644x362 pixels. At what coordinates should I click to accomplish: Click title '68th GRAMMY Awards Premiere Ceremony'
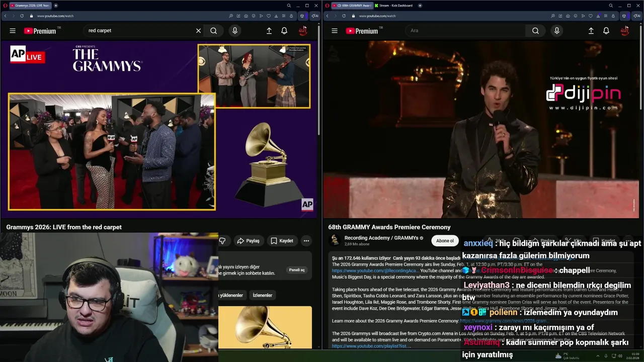[x=389, y=227]
